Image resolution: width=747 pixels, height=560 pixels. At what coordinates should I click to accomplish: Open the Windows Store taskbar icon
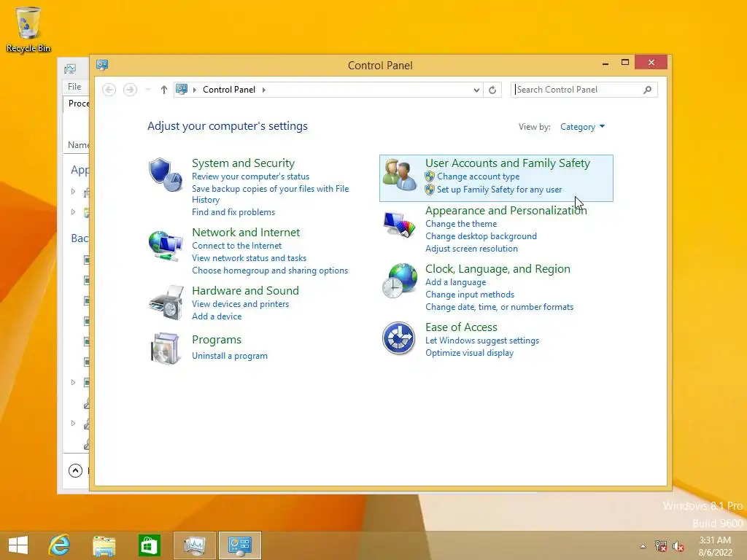(149, 545)
